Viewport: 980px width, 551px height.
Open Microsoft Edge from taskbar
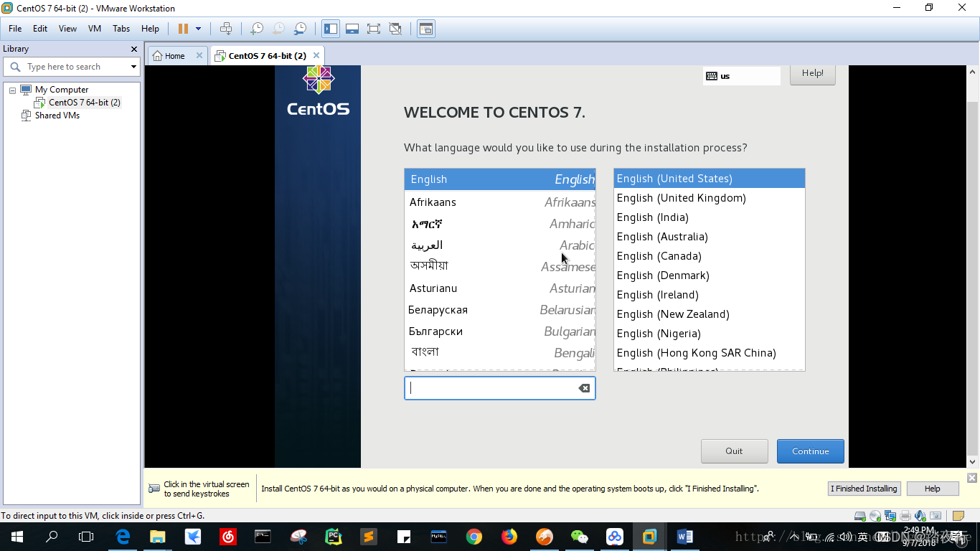(x=123, y=537)
